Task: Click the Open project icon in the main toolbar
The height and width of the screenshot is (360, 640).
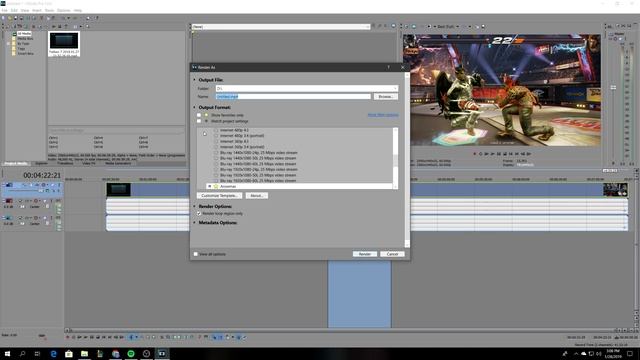Action: (x=10, y=18)
